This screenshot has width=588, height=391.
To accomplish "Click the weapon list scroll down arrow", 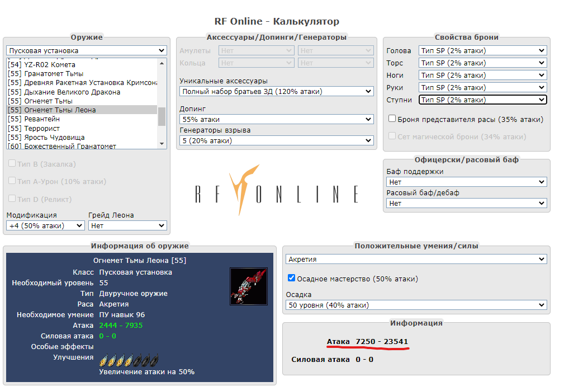I will coord(162,144).
